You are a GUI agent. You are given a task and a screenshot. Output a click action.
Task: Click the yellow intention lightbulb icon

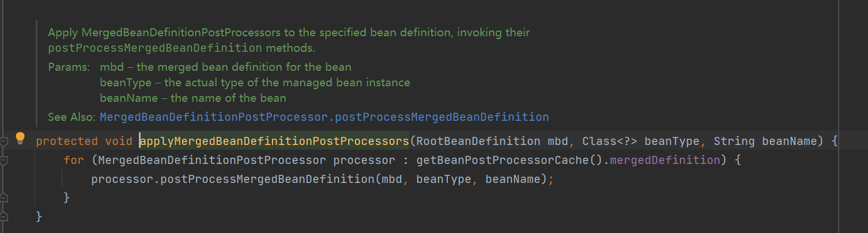tap(20, 138)
